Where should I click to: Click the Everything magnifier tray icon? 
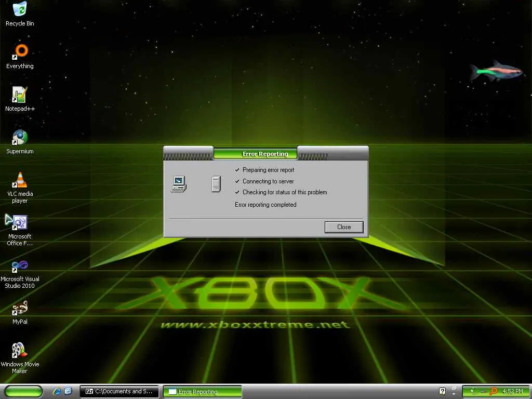pyautogui.click(x=494, y=391)
